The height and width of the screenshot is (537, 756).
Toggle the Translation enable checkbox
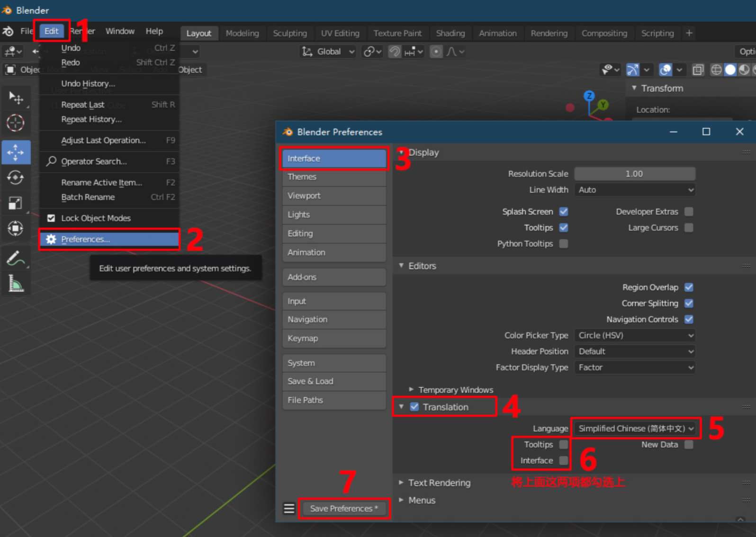pos(414,407)
